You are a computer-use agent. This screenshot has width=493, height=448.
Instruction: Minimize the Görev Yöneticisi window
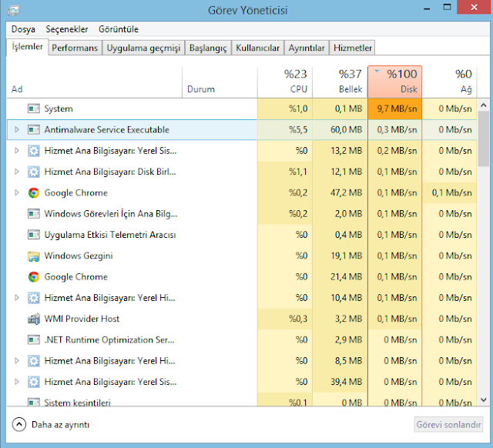[x=427, y=8]
